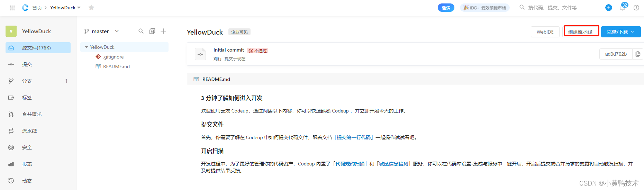Click the 创建流水线 button
Screen dimensions: 644x190
(x=581, y=31)
